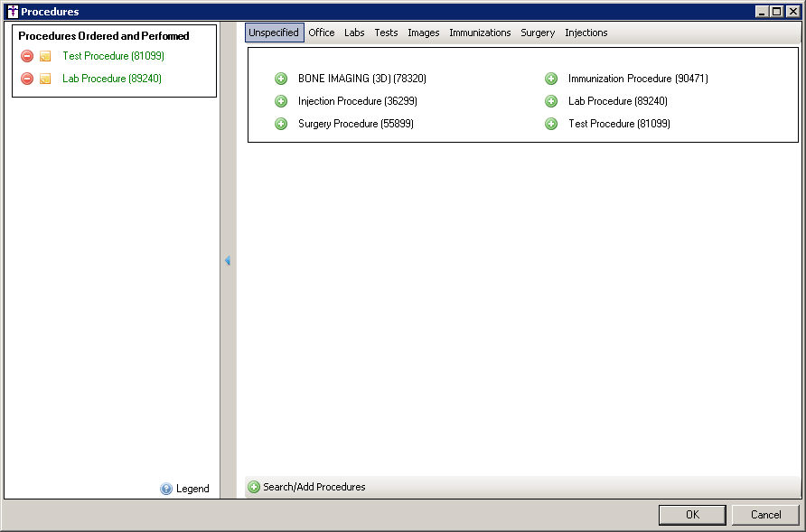
Task: Click the Legend help icon
Action: 166,489
